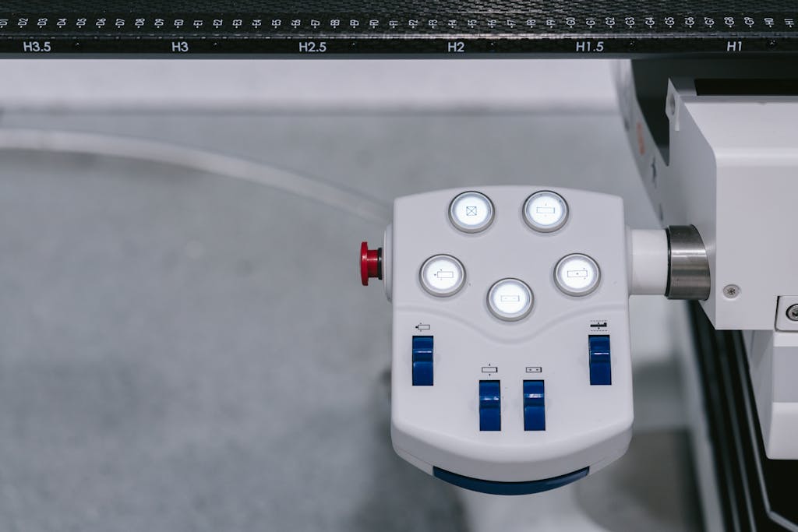Image resolution: width=798 pixels, height=532 pixels.
Task: Click the H3.5 marking on the ruler
Action: [35, 47]
